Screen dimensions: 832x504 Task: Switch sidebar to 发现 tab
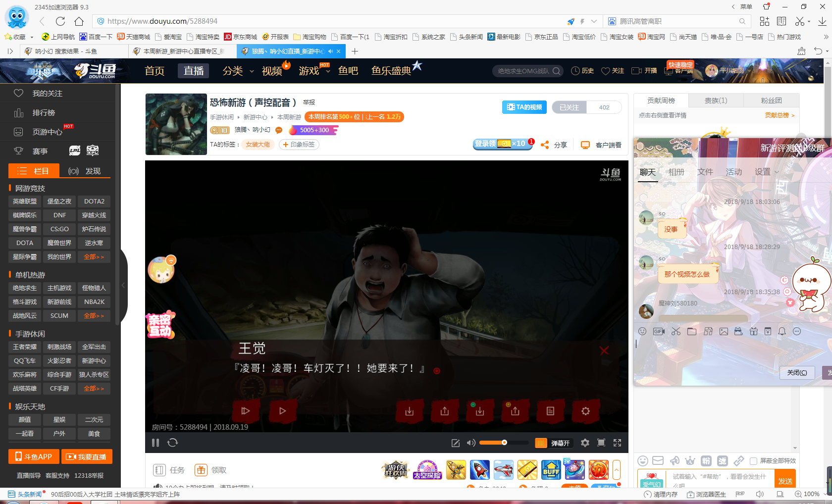pyautogui.click(x=85, y=171)
